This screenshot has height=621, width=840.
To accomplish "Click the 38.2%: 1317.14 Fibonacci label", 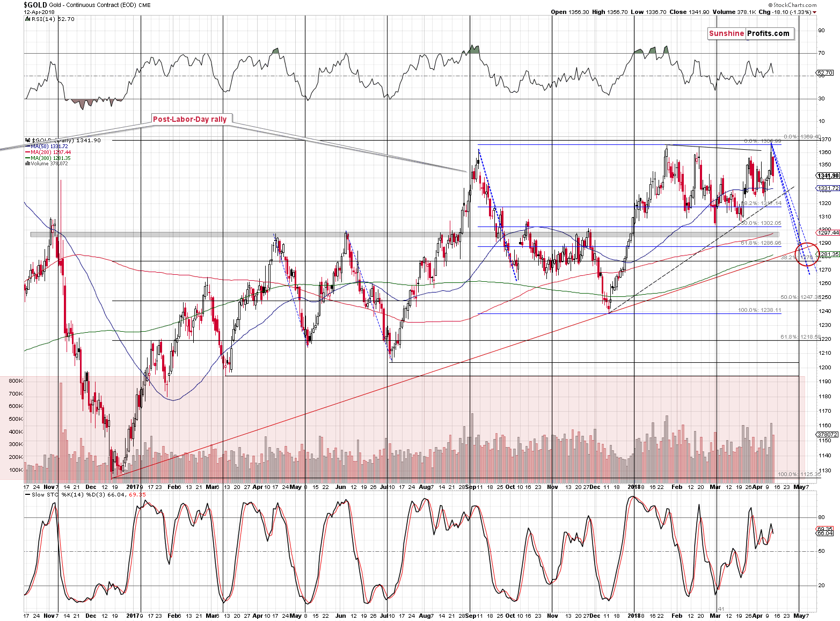I will coord(761,203).
